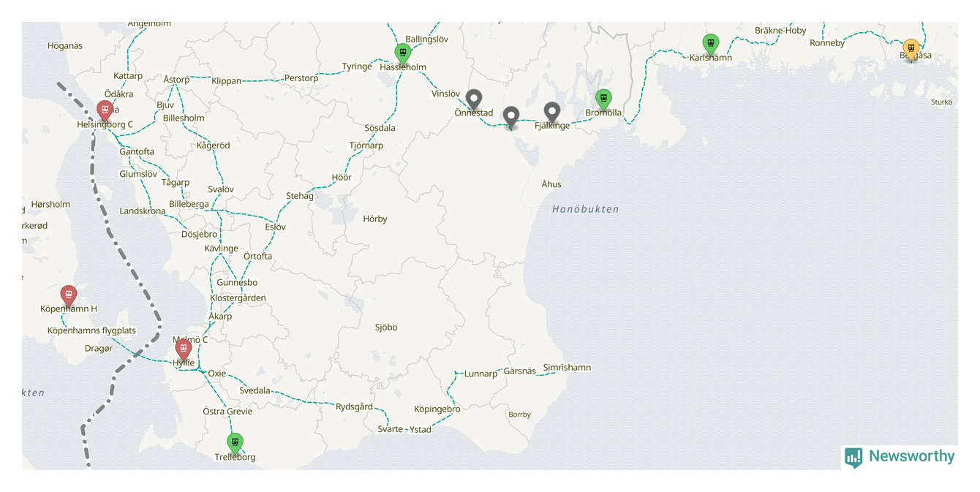Click the Landskrona station label

(143, 211)
